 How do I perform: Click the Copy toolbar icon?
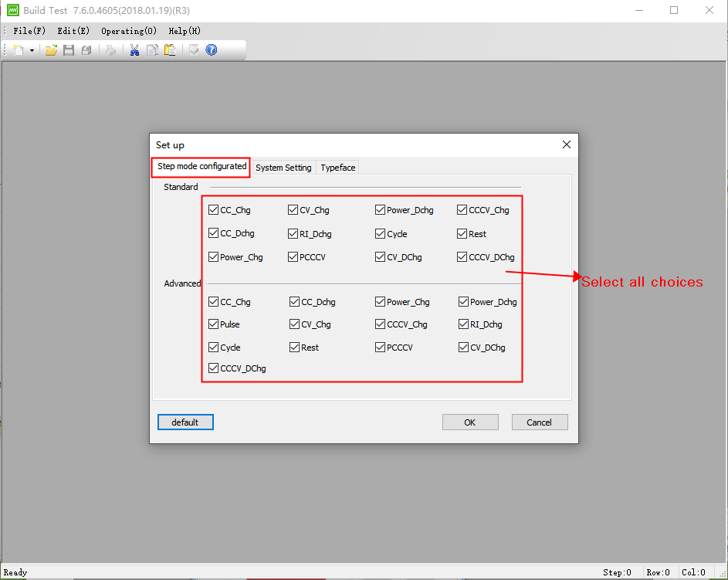152,50
